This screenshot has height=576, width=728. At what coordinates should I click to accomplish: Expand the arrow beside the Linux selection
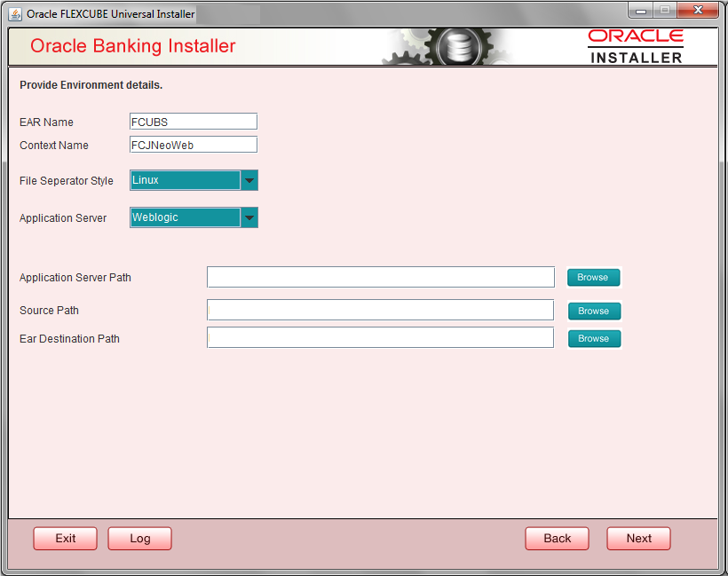click(249, 180)
